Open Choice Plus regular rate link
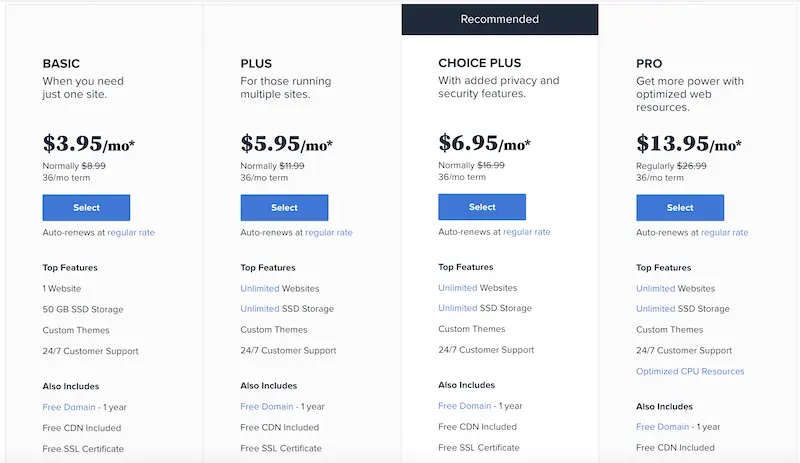This screenshot has width=800, height=463. tap(527, 232)
